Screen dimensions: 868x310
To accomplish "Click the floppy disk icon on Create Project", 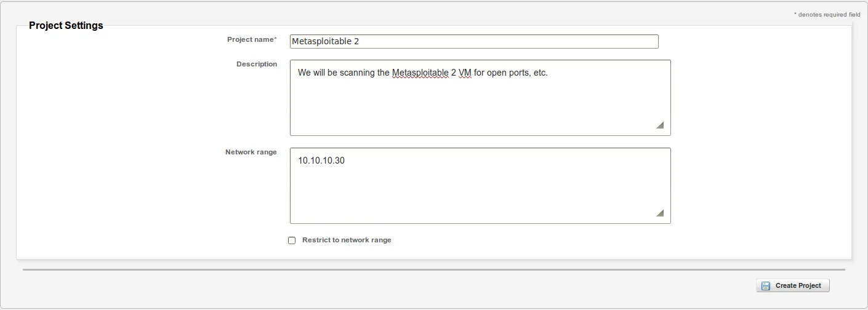I will [765, 286].
